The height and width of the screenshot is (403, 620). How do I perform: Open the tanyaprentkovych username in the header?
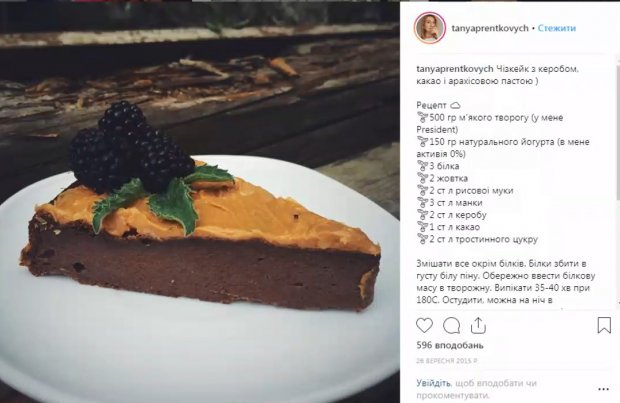pyautogui.click(x=490, y=28)
